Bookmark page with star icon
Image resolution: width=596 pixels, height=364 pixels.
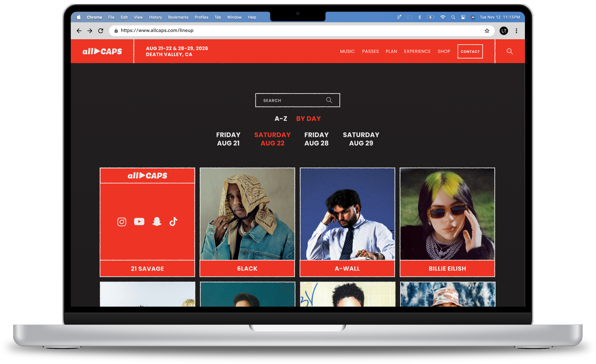[x=487, y=31]
